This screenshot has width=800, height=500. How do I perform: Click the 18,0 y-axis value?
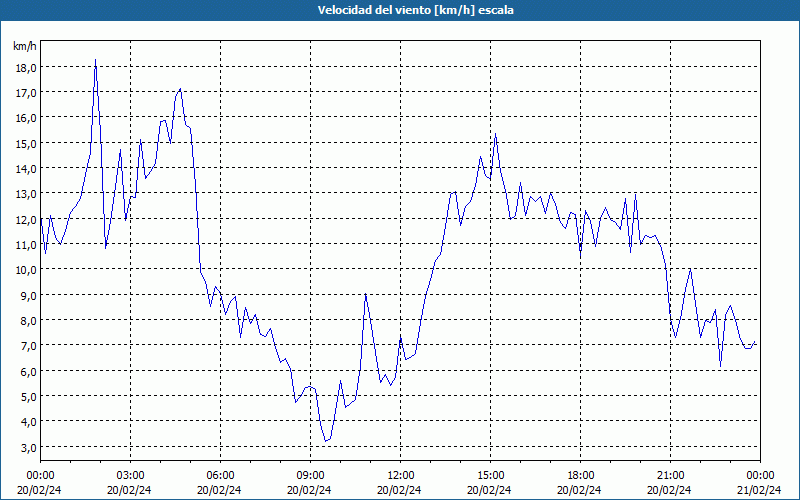click(x=25, y=67)
